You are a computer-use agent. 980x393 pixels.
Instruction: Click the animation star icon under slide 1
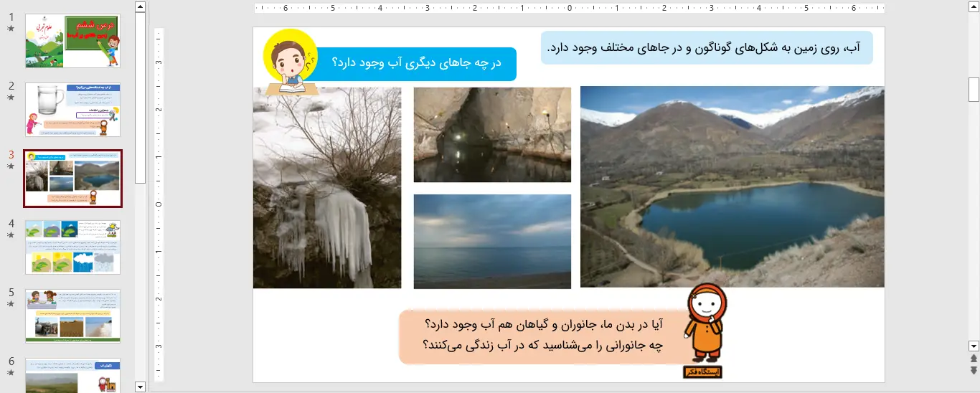11,29
